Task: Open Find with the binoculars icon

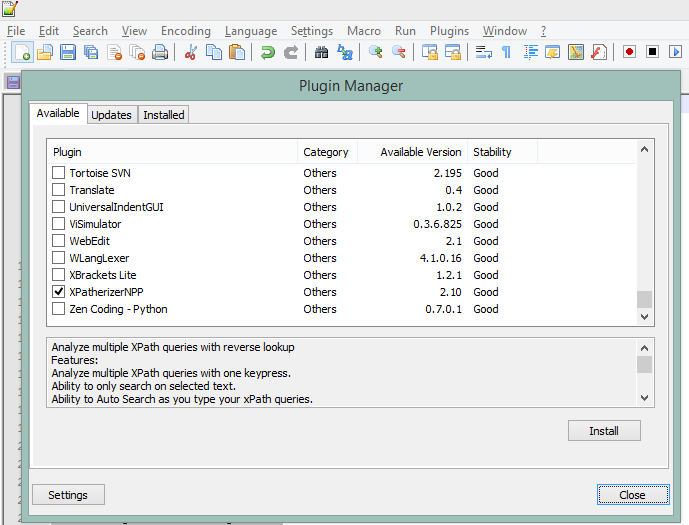Action: [322, 52]
